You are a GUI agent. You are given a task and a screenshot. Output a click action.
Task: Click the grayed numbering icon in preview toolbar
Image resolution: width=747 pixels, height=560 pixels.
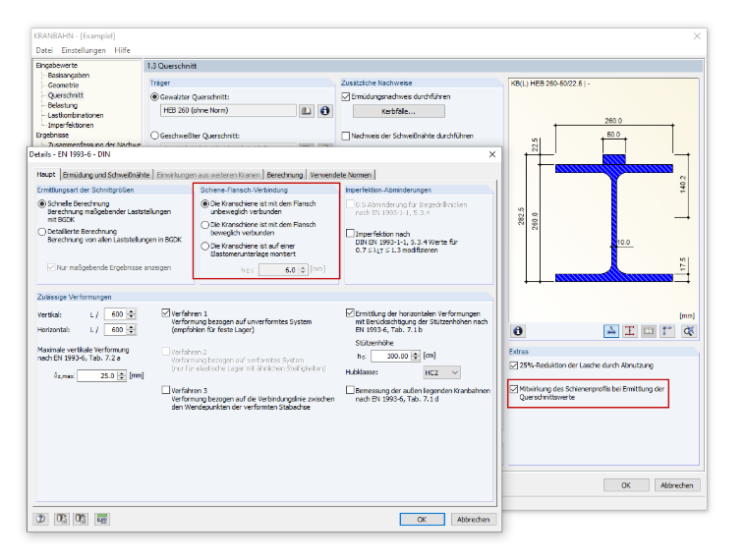point(649,331)
